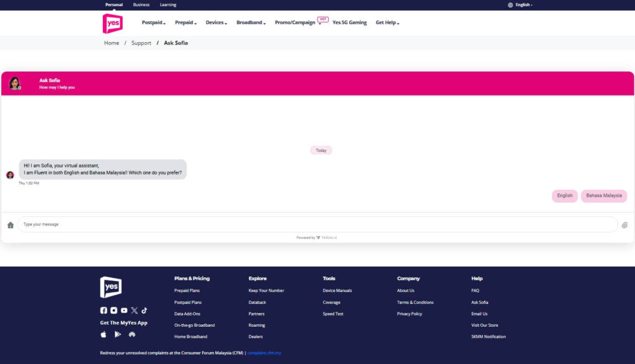
Task: Choose the English quick reply button
Action: [564, 196]
